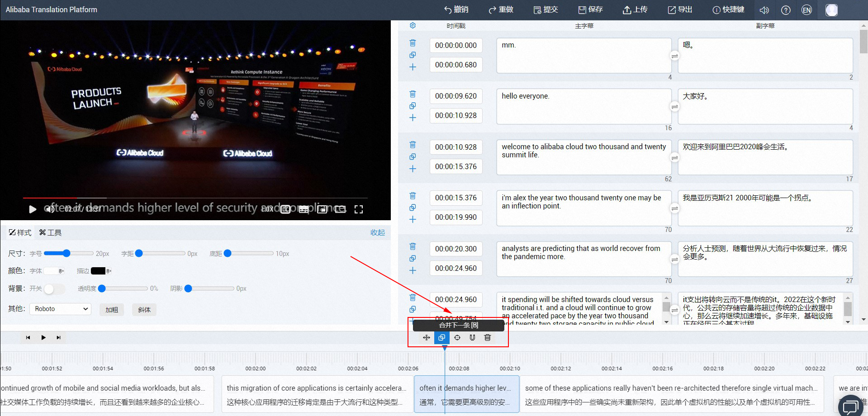
Task: Click the 撤销 (undo) button
Action: point(456,9)
